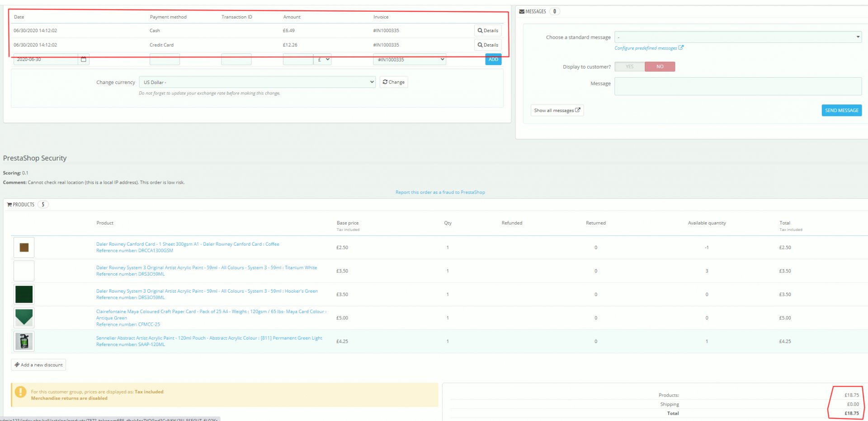Open details for the Credit Card payment
Viewport: 868px width, 421px height.
tap(488, 45)
